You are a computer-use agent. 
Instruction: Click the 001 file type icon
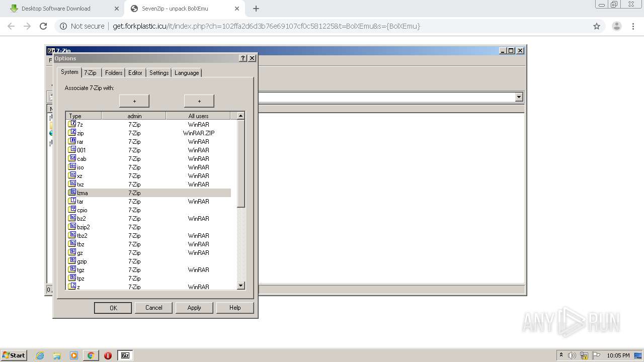[x=72, y=150]
